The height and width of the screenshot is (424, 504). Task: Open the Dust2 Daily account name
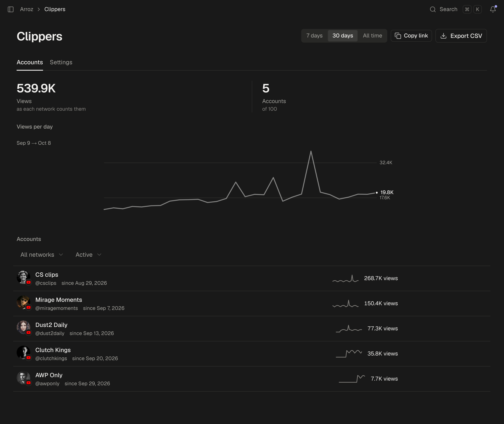pos(51,325)
